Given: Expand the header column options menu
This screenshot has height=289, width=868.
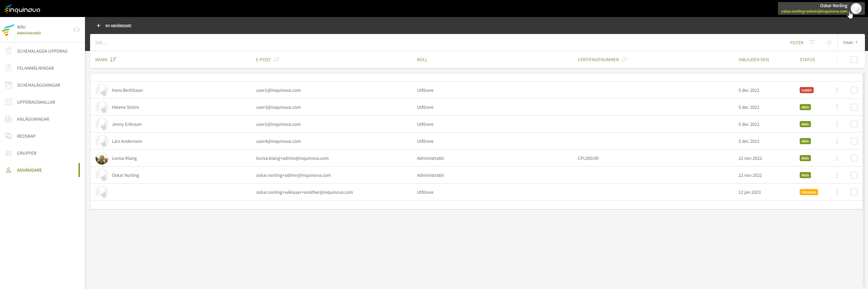Looking at the screenshot, I should coord(837,60).
